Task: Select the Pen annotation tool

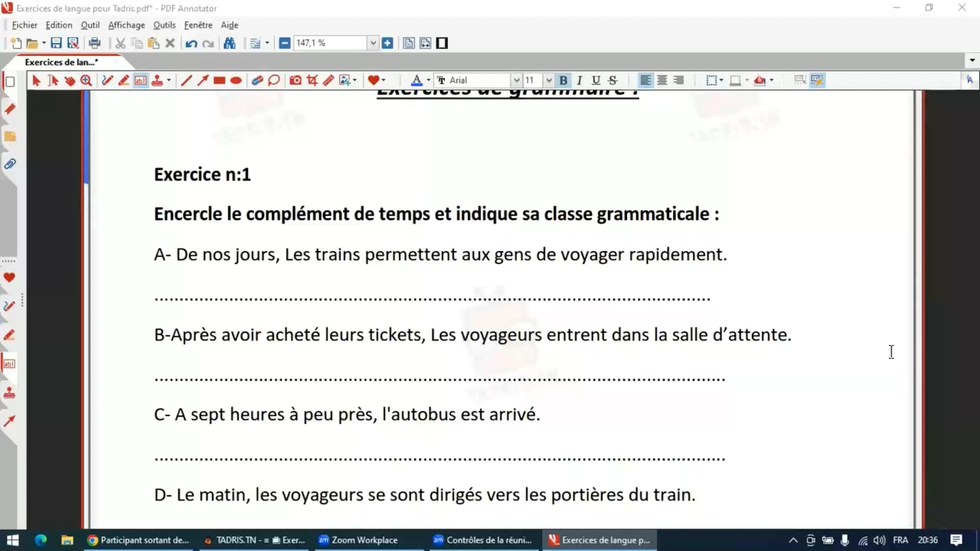Action: (107, 80)
